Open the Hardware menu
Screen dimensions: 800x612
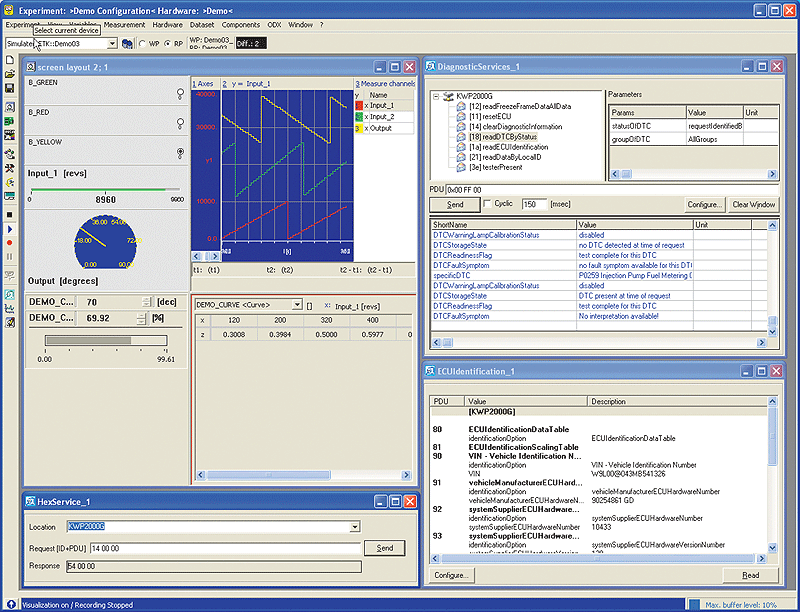pos(167,24)
